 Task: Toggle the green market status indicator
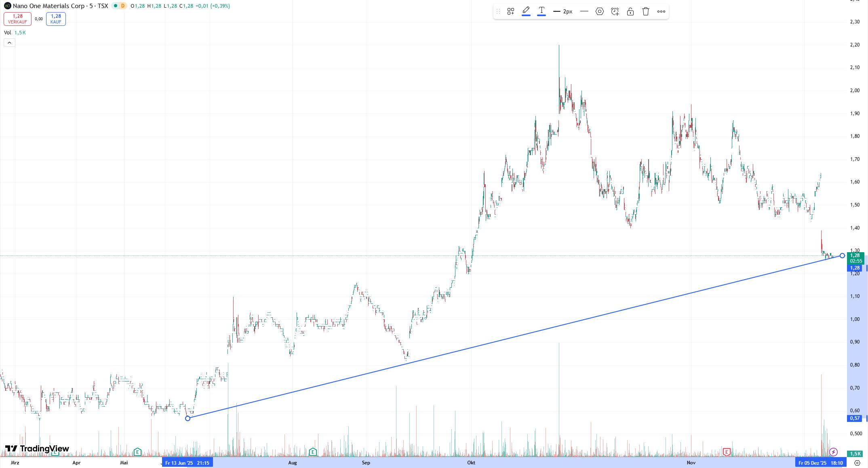115,6
